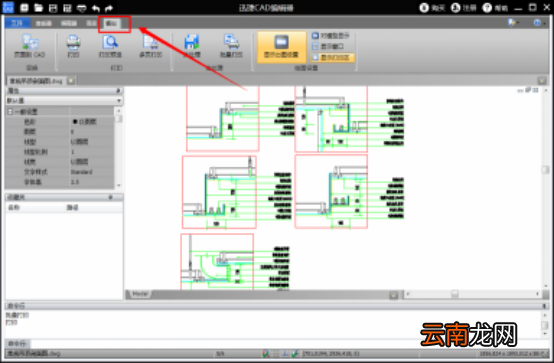The height and width of the screenshot is (363, 554).
Task: Click the CAD application logo icon
Action: [x=8, y=7]
